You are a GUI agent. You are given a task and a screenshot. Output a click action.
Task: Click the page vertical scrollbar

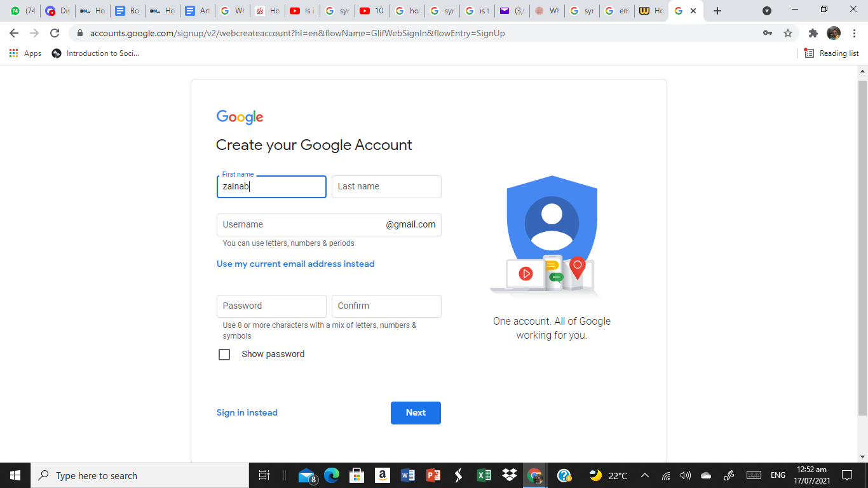tap(862, 248)
